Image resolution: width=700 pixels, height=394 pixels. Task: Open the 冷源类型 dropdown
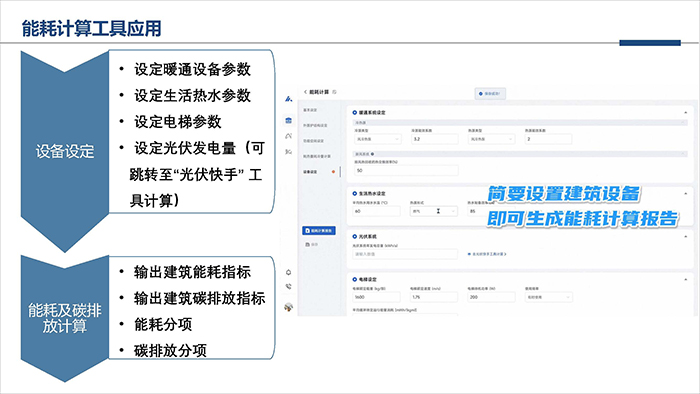(x=377, y=139)
